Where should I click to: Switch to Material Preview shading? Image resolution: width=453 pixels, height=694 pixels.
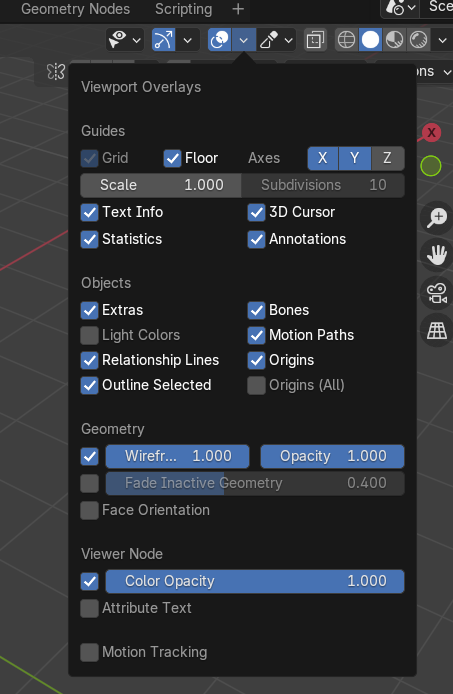394,40
